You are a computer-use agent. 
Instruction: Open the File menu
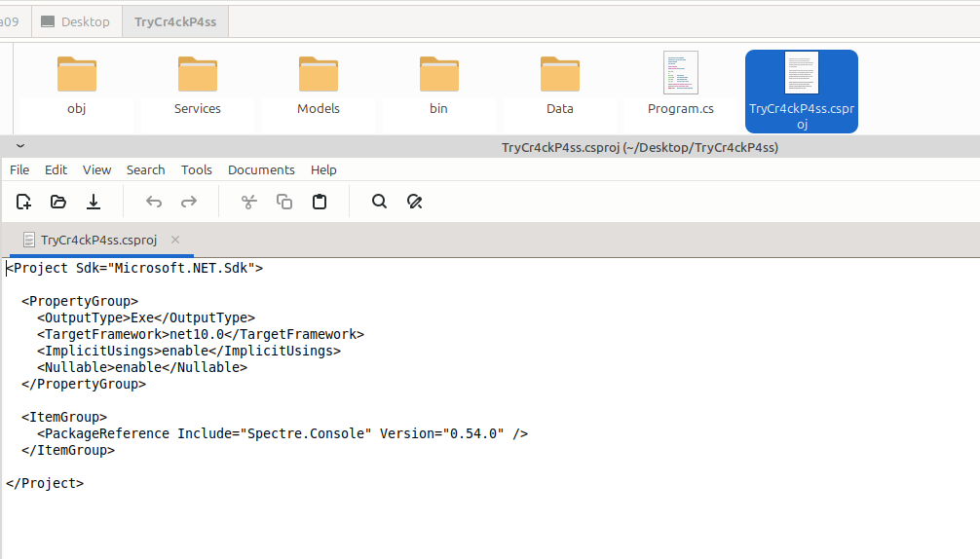[19, 169]
